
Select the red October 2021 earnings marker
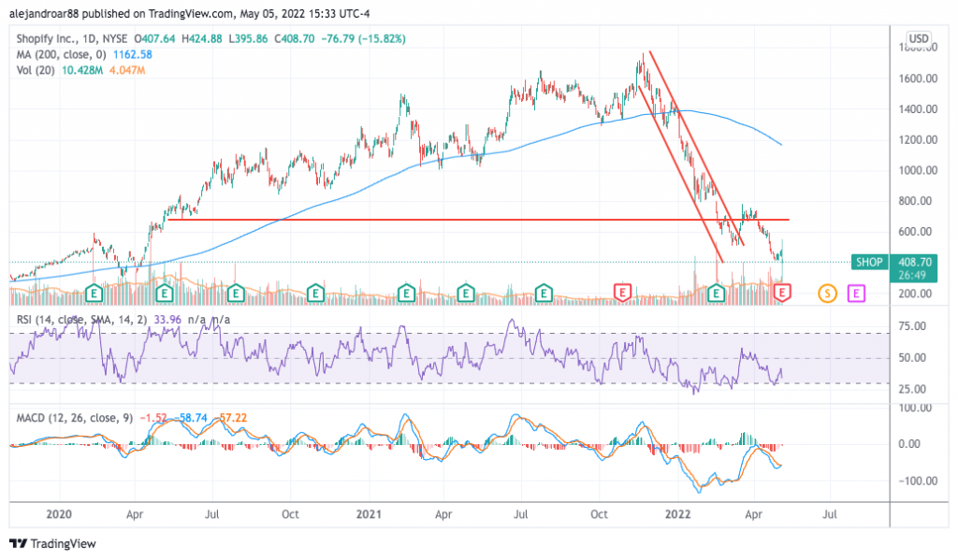coord(622,294)
